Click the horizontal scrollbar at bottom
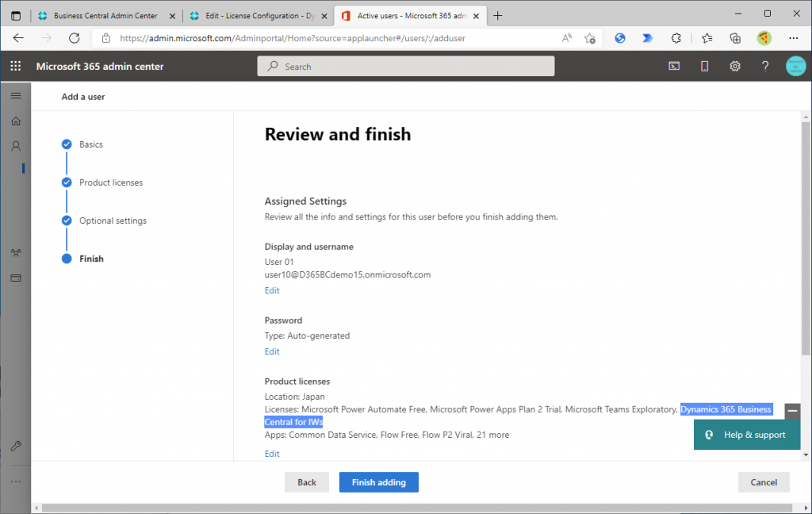 pos(417,508)
